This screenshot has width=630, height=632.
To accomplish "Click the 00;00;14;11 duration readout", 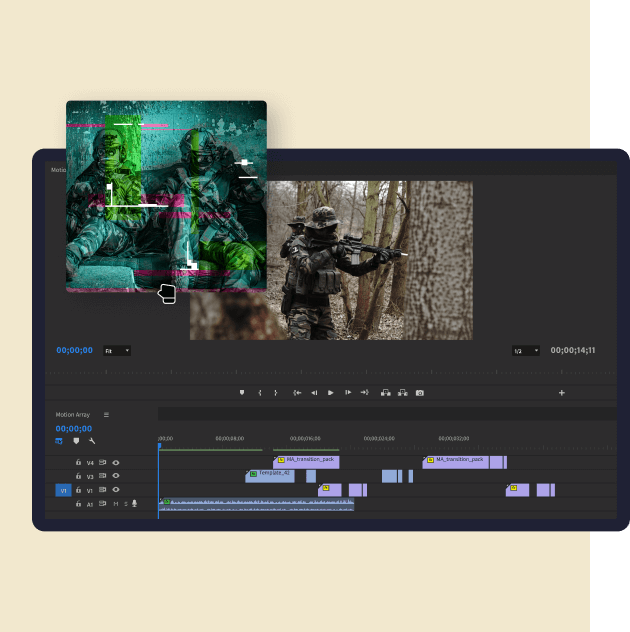I will (573, 350).
